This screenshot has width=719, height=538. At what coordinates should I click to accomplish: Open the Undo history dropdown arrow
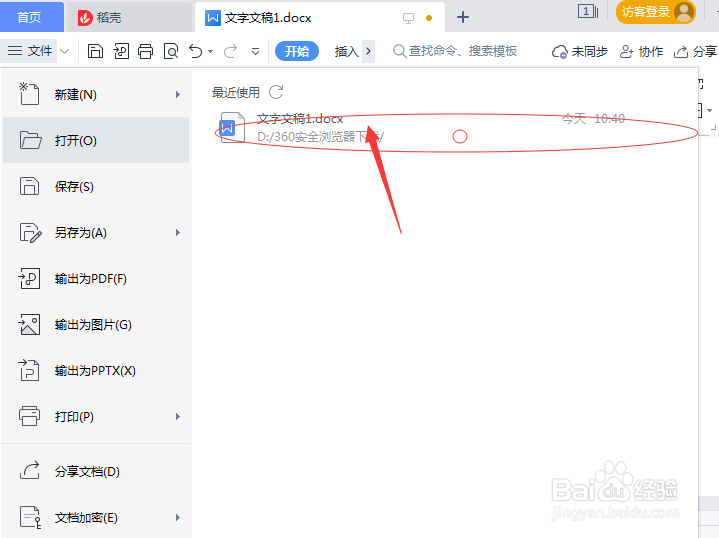pos(210,51)
